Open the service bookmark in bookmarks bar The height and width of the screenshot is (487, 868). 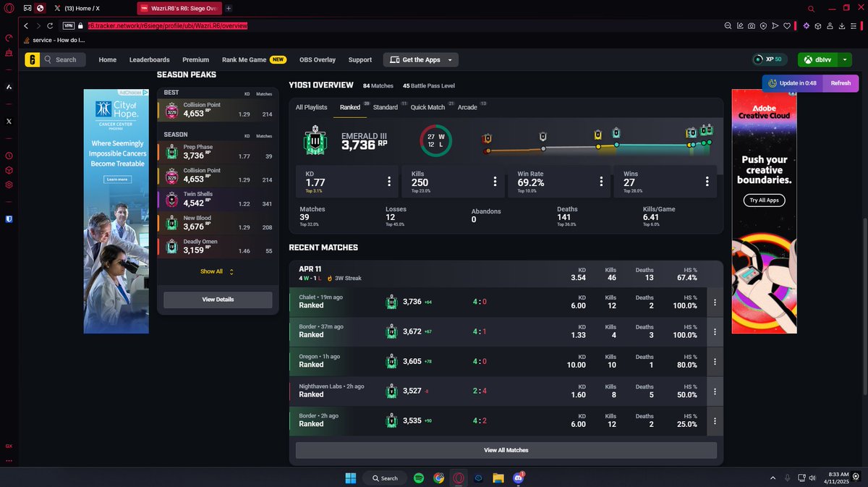(x=55, y=41)
